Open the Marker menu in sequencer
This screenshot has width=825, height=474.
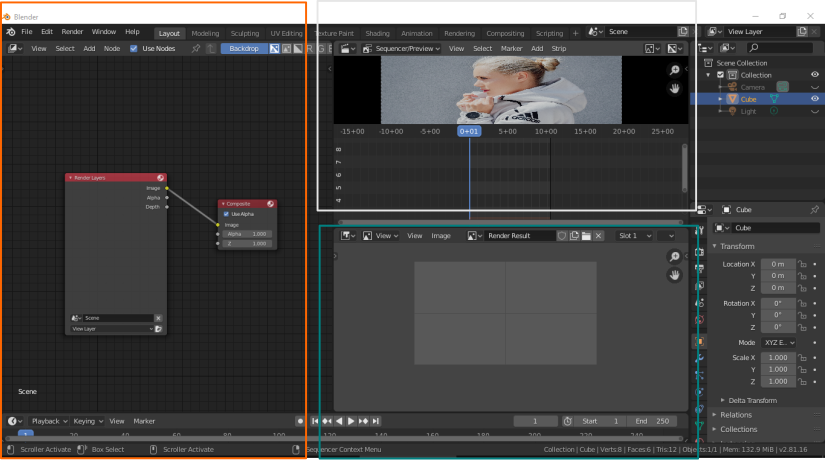point(511,48)
